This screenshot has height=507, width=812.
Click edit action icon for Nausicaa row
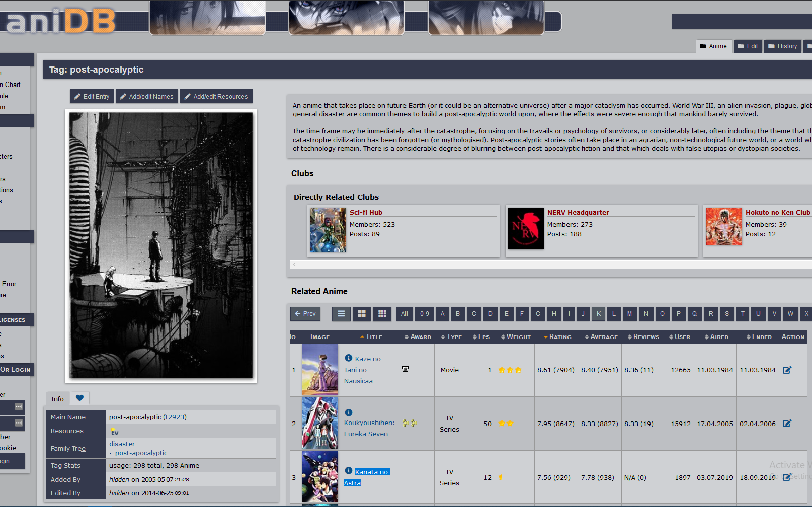787,370
